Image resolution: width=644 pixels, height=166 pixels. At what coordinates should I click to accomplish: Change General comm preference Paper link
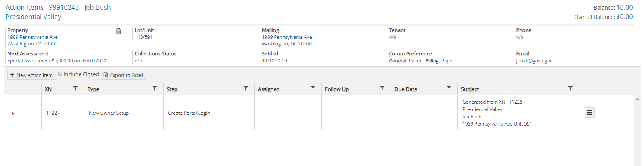click(415, 61)
